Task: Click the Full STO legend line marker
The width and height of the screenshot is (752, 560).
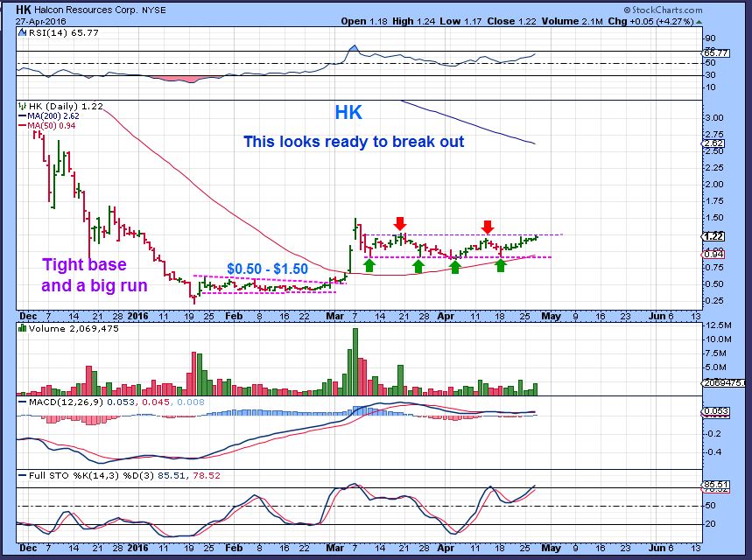Action: (22, 476)
